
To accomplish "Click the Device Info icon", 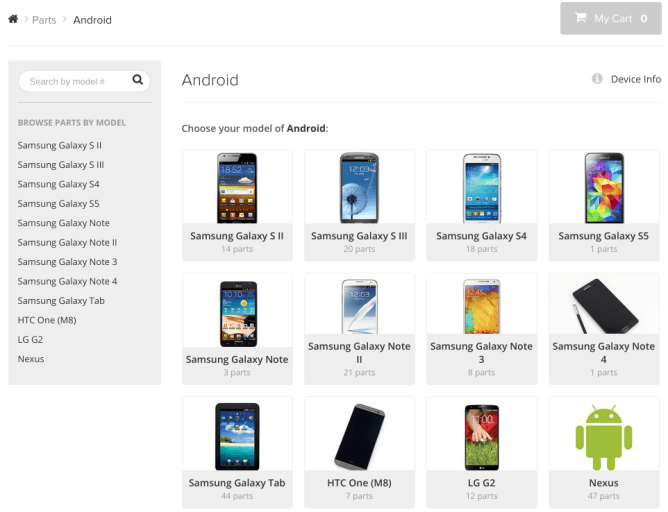I will pos(597,79).
